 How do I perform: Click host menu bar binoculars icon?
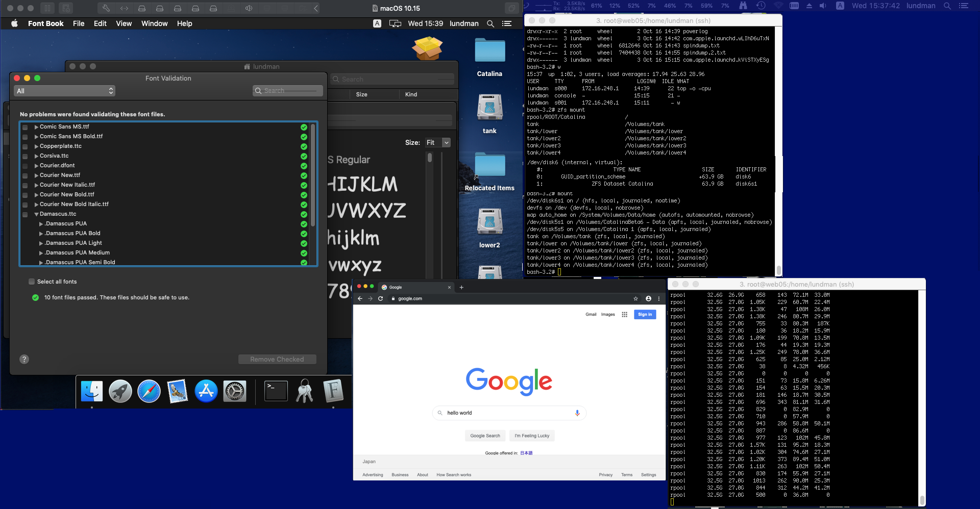point(743,6)
